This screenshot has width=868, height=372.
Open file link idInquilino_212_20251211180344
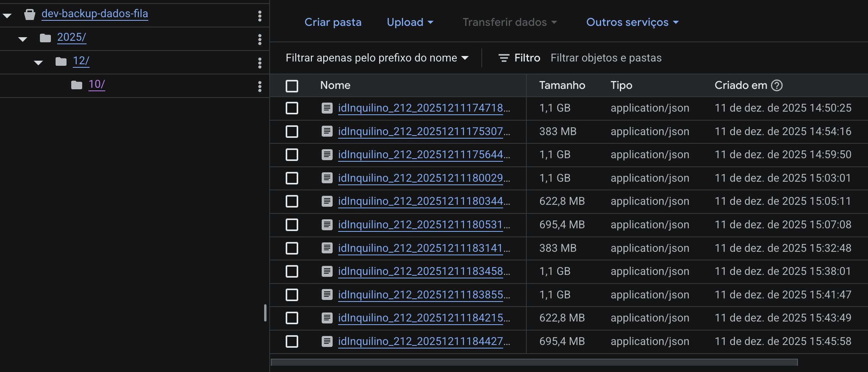click(421, 201)
